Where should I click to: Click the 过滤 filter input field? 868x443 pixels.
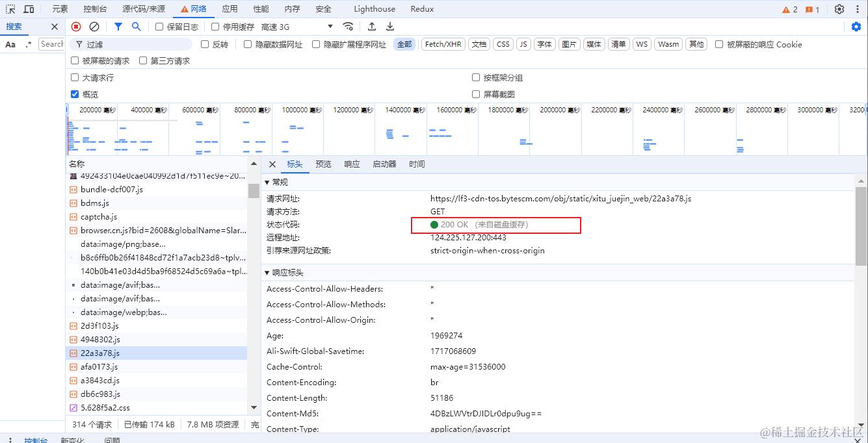[131, 44]
